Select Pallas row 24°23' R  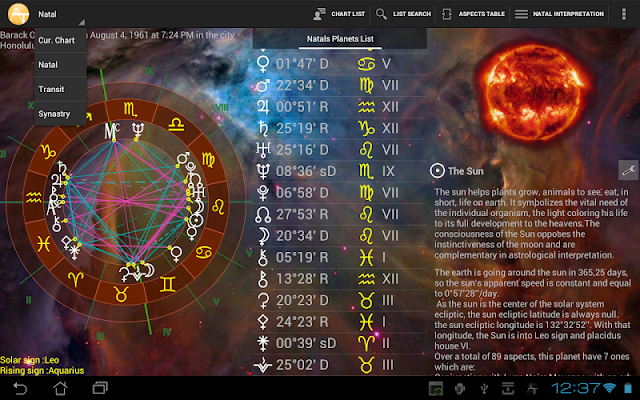click(x=340, y=322)
